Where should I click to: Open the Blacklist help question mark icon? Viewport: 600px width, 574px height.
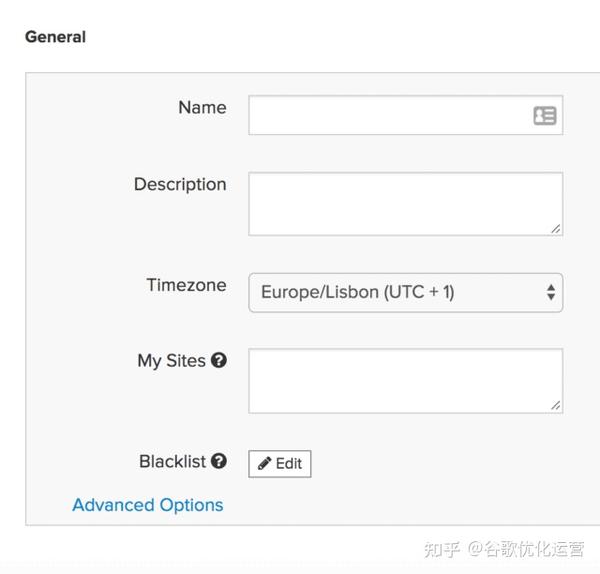click(219, 461)
